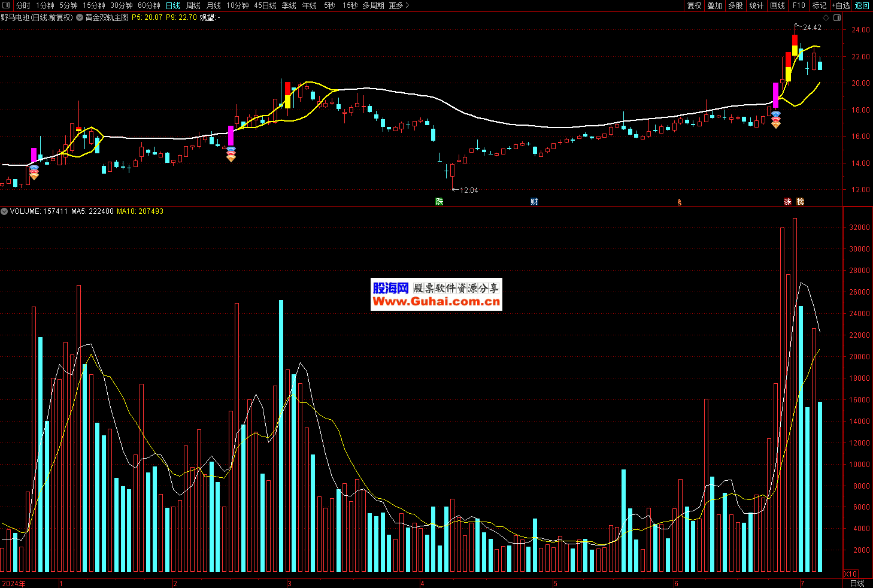The image size is (873, 588).
Task: Click the 24.42 high price flag
Action: (x=812, y=28)
